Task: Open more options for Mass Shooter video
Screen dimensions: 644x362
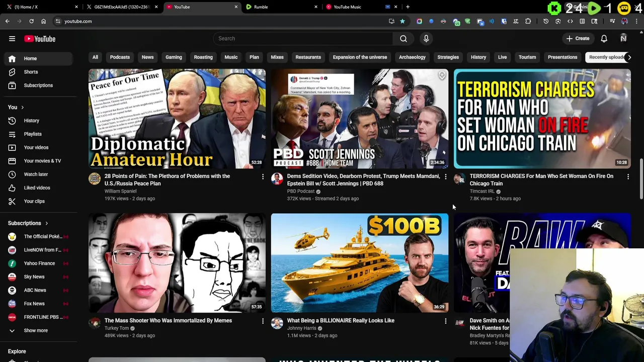Action: pyautogui.click(x=263, y=321)
